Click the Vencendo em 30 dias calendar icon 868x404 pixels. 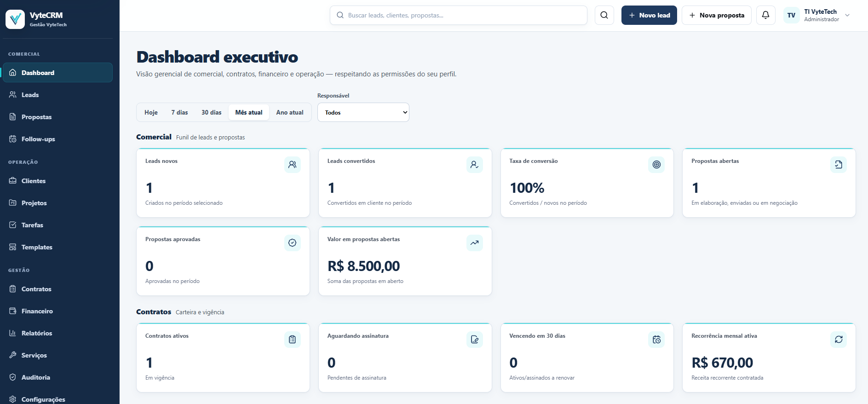coord(656,340)
